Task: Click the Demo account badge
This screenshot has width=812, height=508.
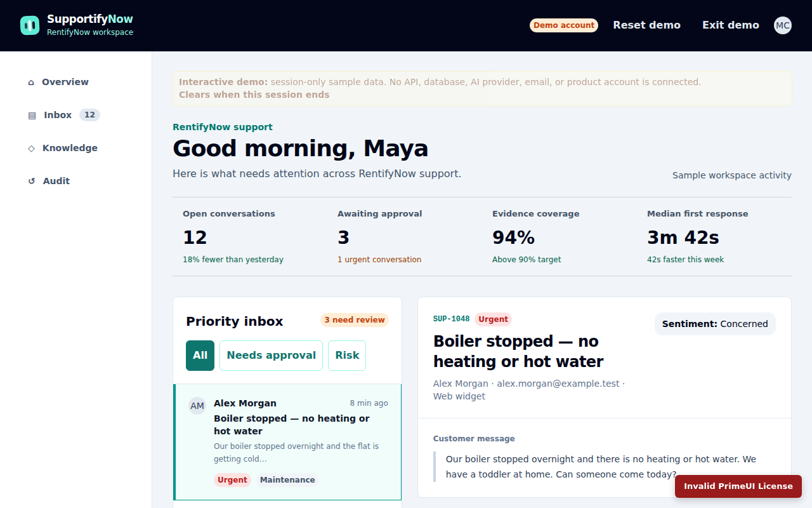Action: 564,25
